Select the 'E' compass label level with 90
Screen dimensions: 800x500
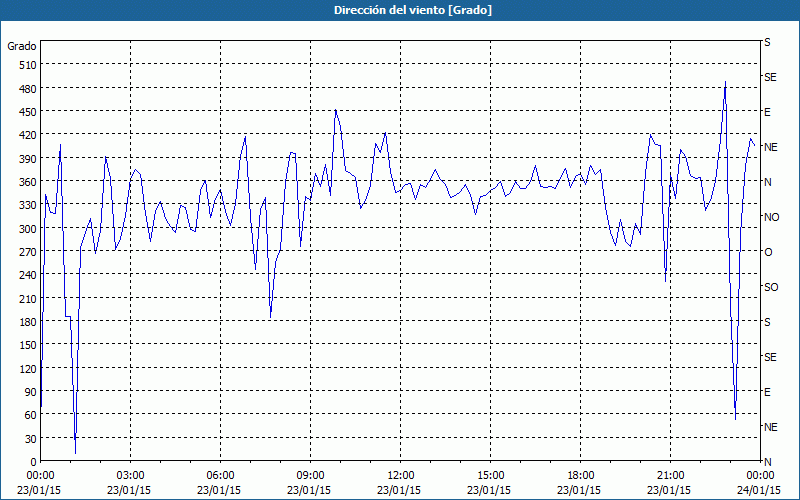[x=767, y=392]
